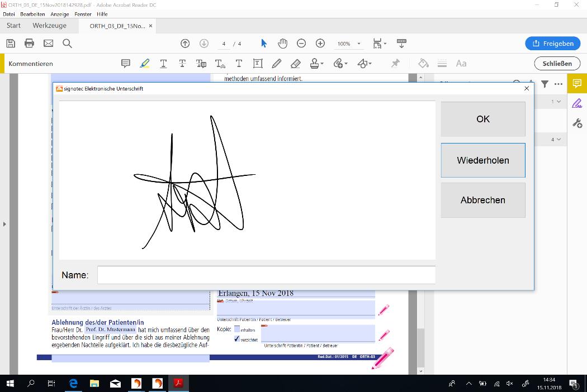The height and width of the screenshot is (392, 587).
Task: Zoom in with the plus icon
Action: pyautogui.click(x=320, y=44)
